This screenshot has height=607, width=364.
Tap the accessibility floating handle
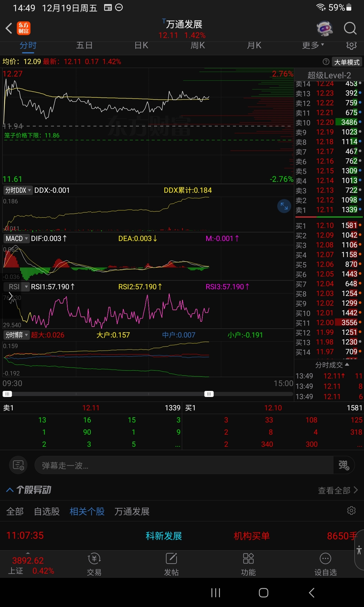(359, 550)
